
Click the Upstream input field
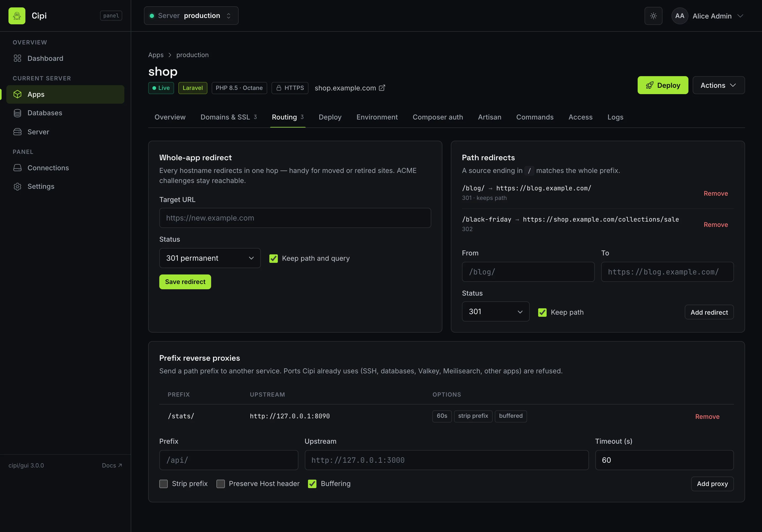click(447, 460)
